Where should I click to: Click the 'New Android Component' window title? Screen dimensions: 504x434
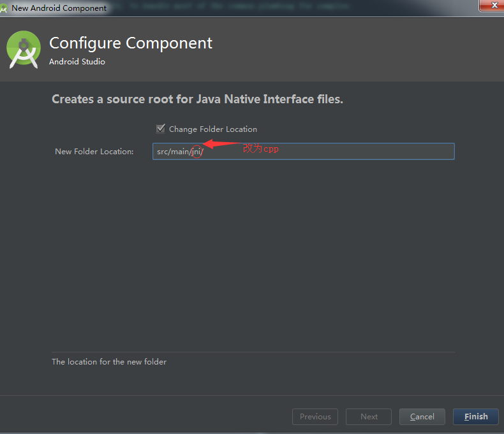(x=59, y=8)
